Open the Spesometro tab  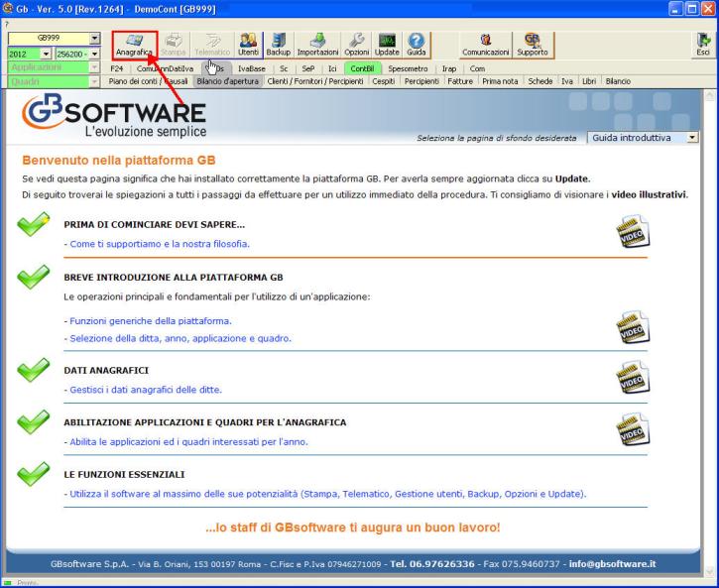click(408, 68)
